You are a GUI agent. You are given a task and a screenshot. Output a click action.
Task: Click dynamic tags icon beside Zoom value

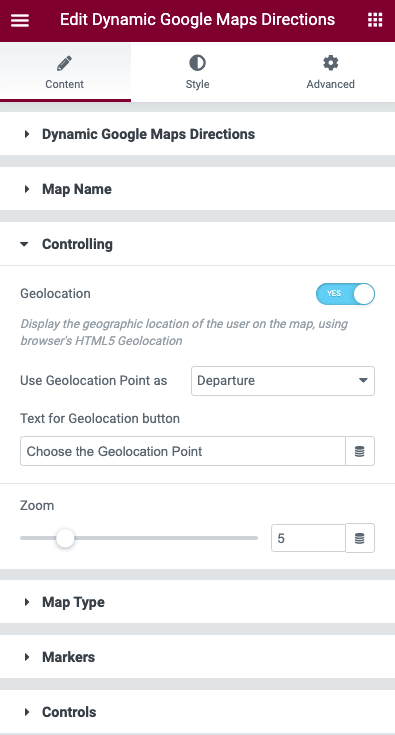coord(360,538)
